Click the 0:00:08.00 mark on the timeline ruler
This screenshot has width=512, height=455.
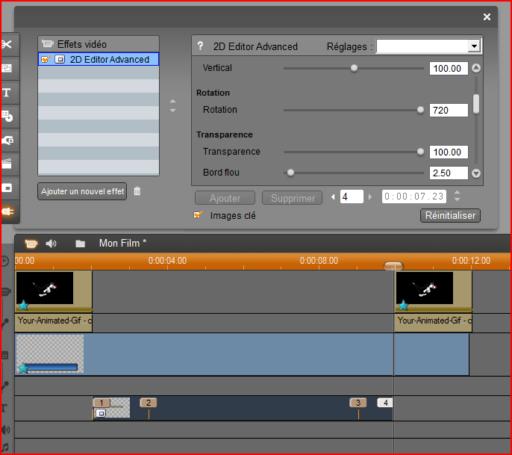click(319, 261)
